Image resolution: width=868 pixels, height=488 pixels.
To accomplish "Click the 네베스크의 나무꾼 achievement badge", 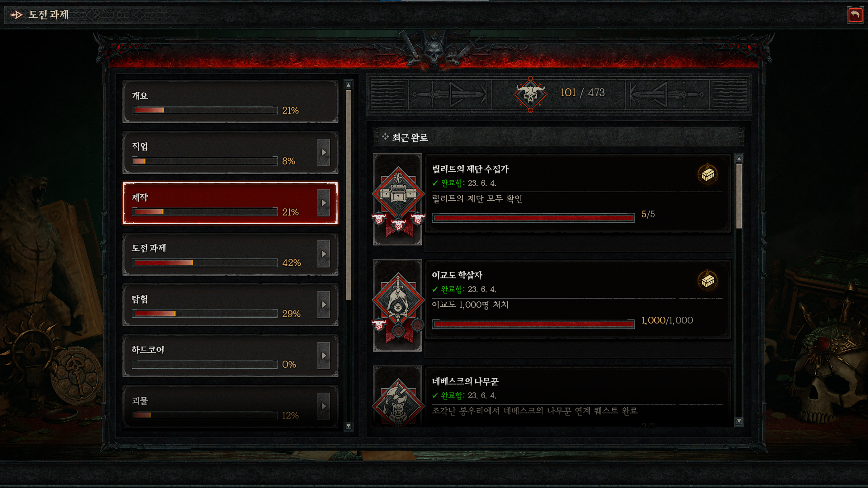I will click(x=398, y=396).
